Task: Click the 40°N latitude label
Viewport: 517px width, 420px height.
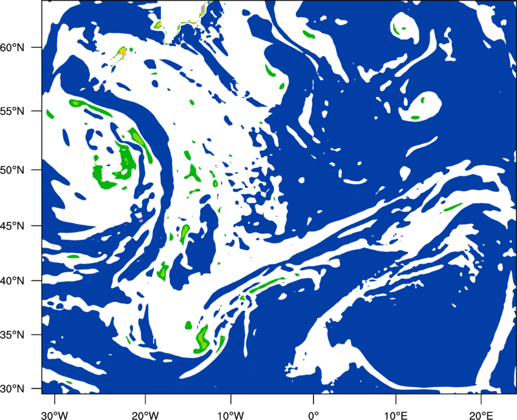Action: pyautogui.click(x=12, y=281)
